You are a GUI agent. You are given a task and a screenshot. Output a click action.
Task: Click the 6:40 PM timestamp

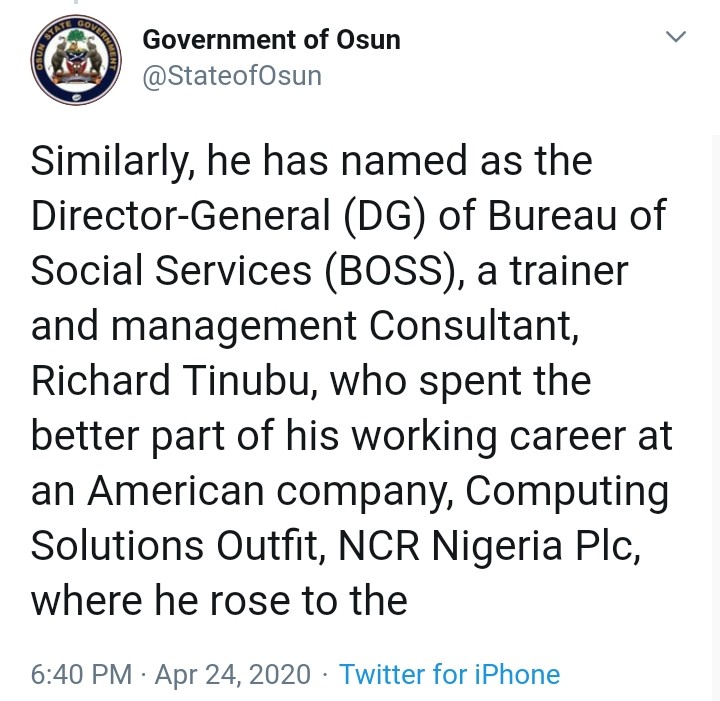coord(81,674)
